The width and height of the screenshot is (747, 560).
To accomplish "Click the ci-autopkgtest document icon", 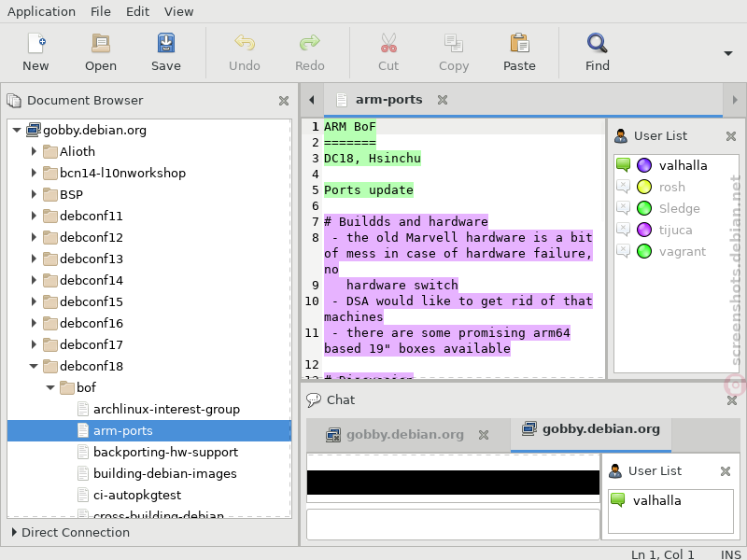I will coord(83,495).
